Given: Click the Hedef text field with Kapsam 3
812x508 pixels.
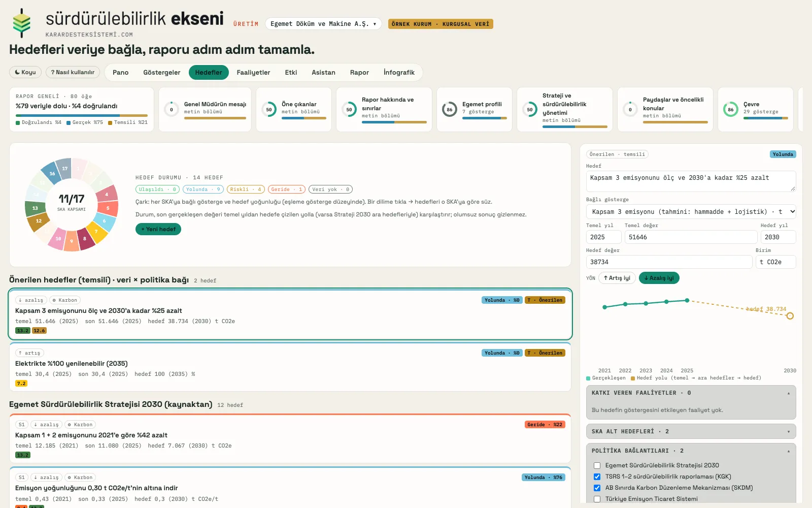Looking at the screenshot, I should 691,181.
